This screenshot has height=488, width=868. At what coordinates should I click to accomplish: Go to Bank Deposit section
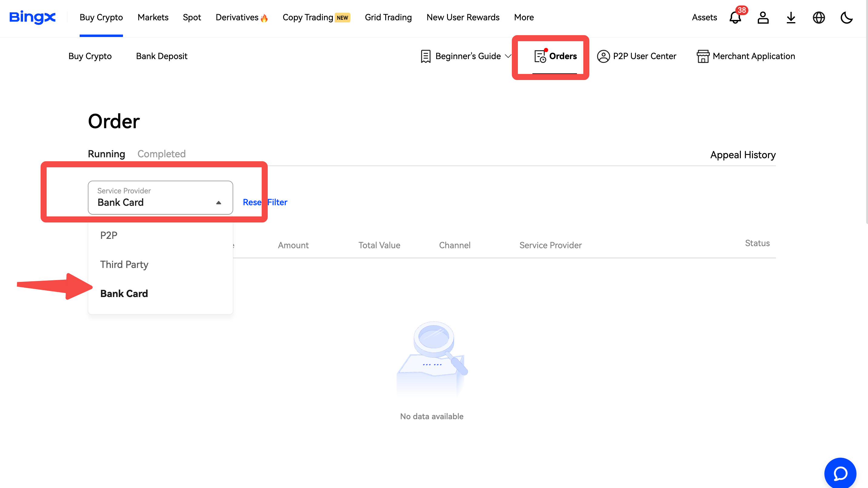tap(161, 56)
